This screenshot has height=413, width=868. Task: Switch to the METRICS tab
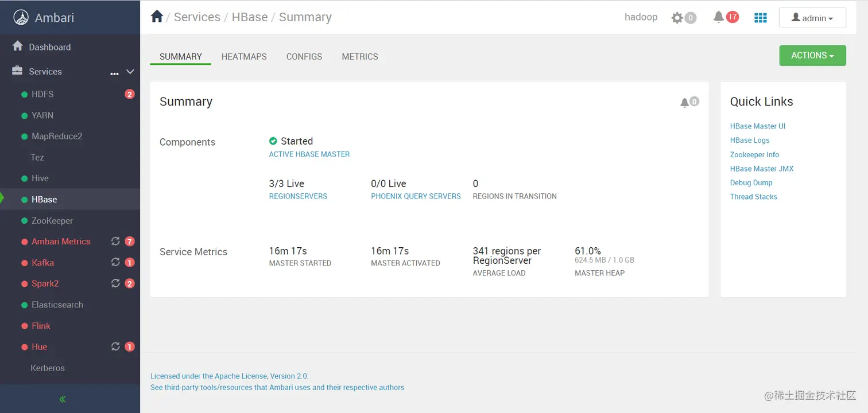tap(360, 57)
